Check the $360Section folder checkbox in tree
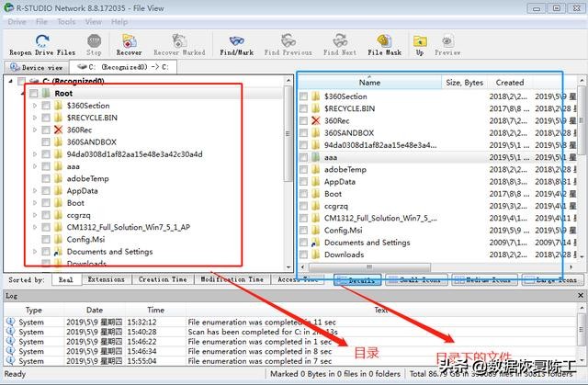The image size is (588, 385). tap(45, 106)
